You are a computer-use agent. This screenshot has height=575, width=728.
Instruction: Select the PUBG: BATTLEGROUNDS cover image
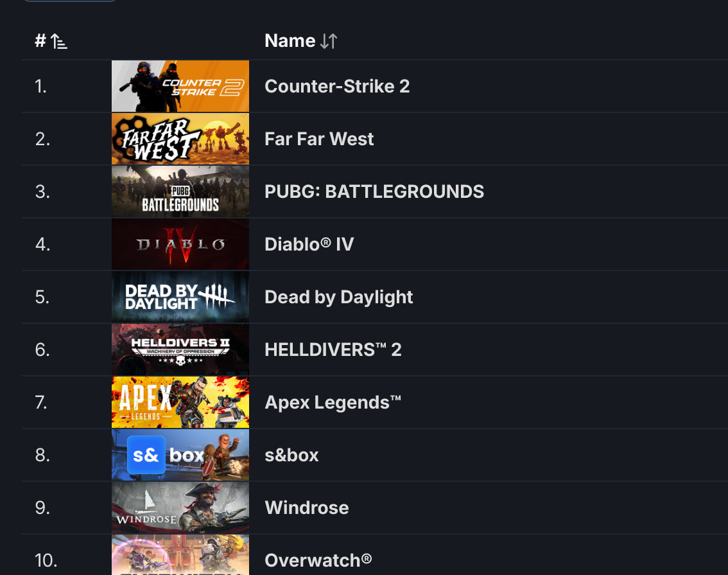point(180,191)
